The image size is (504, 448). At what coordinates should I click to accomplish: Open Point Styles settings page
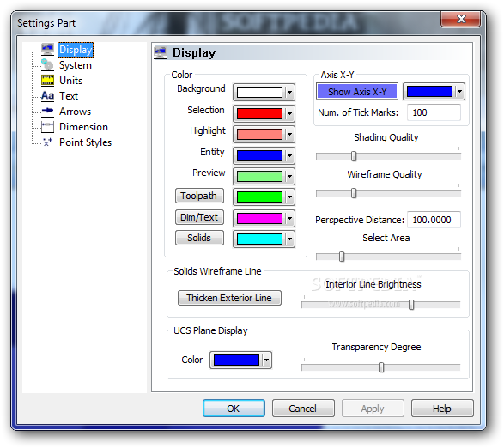pyautogui.click(x=86, y=142)
